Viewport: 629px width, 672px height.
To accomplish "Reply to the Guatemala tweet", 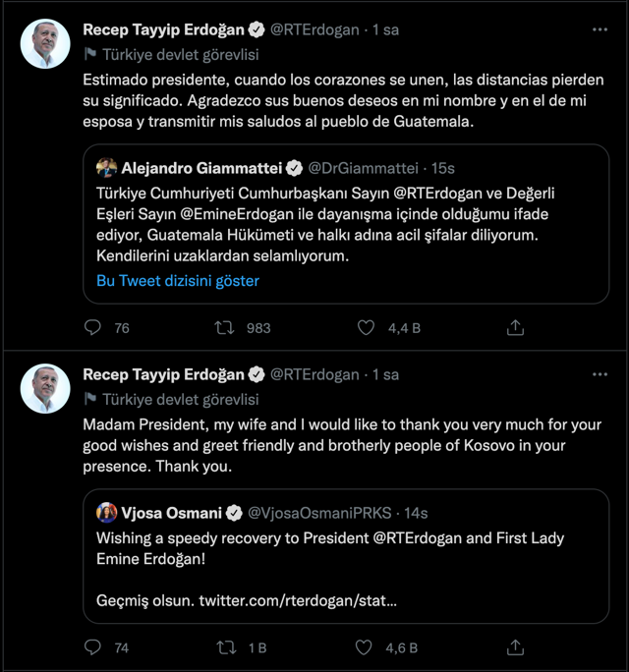I will click(x=93, y=327).
